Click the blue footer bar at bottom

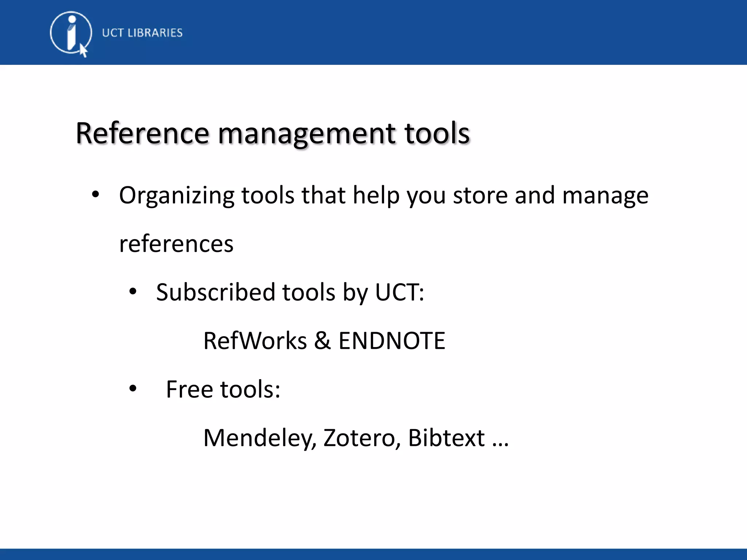coord(373,554)
